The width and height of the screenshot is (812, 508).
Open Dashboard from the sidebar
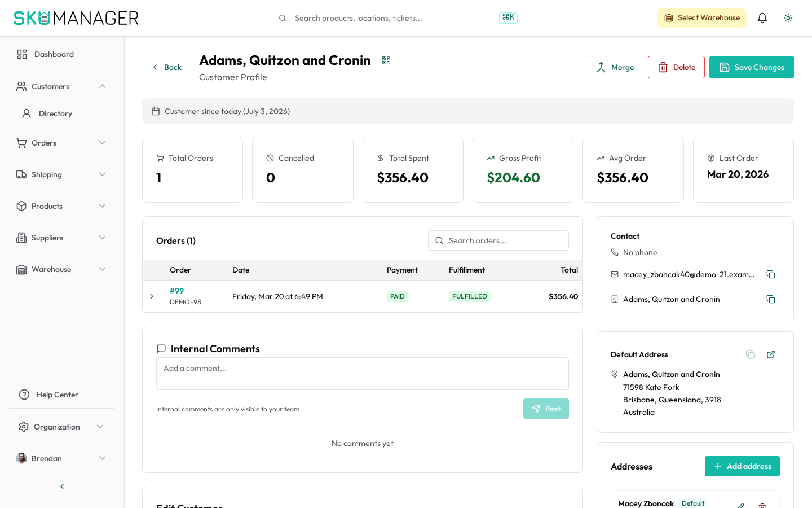(61, 54)
